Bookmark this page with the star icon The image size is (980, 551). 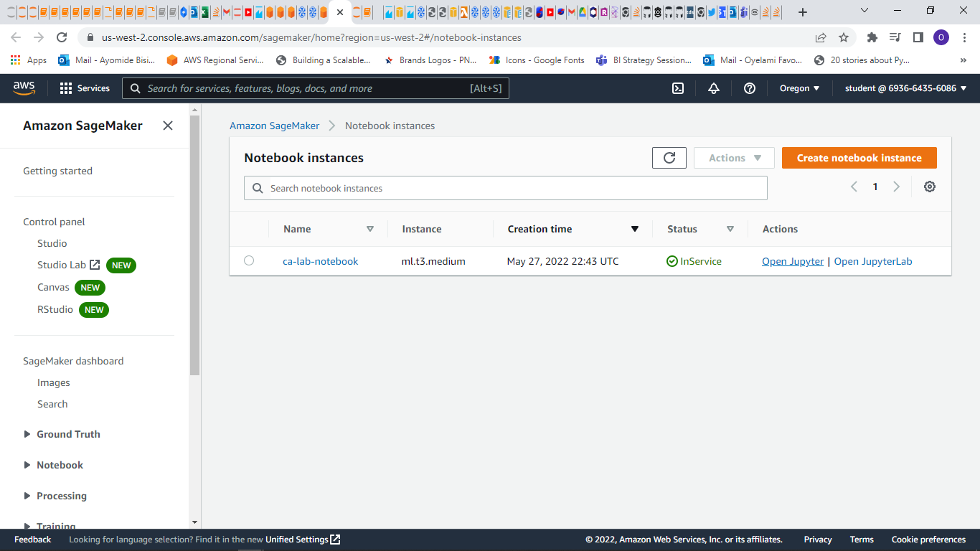point(844,37)
